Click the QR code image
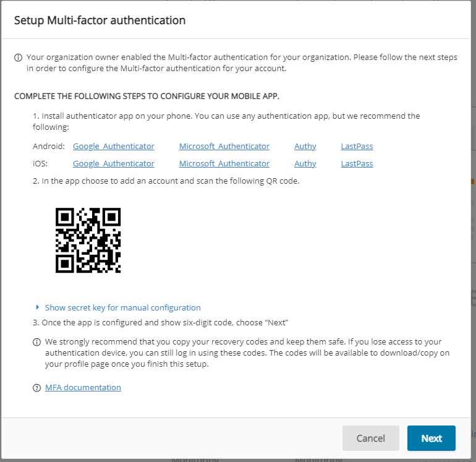Screen dimensions: 476x462 [88, 241]
